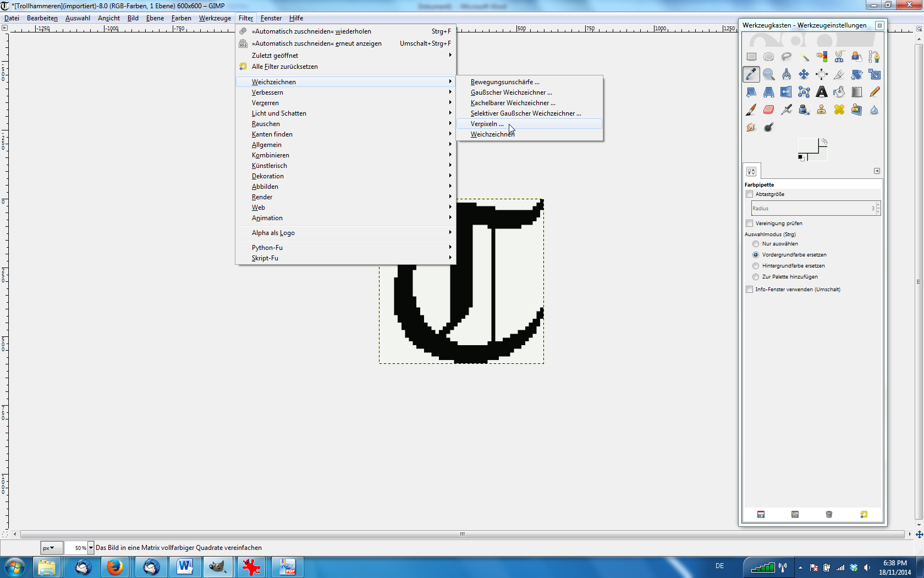Viewport: 924px width, 578px height.
Task: Pick the Scissors selection tool
Action: 839,57
